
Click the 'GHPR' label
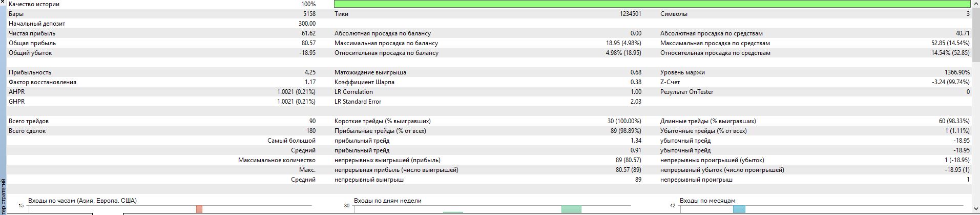pos(16,102)
